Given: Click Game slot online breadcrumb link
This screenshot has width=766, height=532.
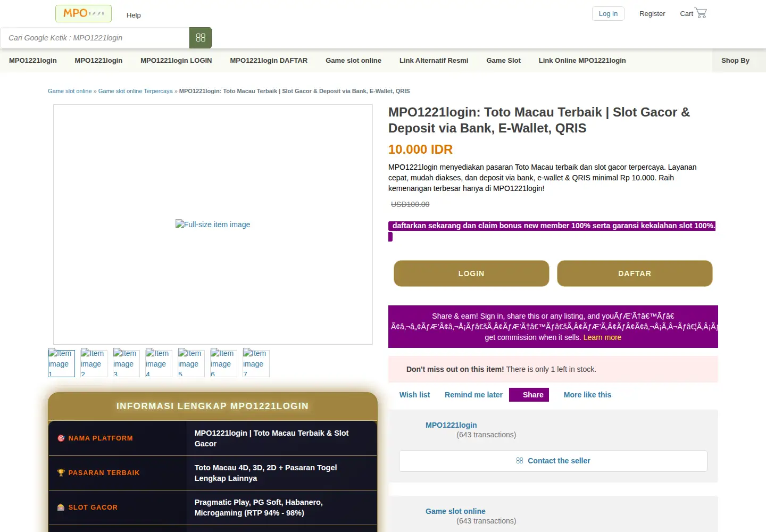Looking at the screenshot, I should [70, 91].
